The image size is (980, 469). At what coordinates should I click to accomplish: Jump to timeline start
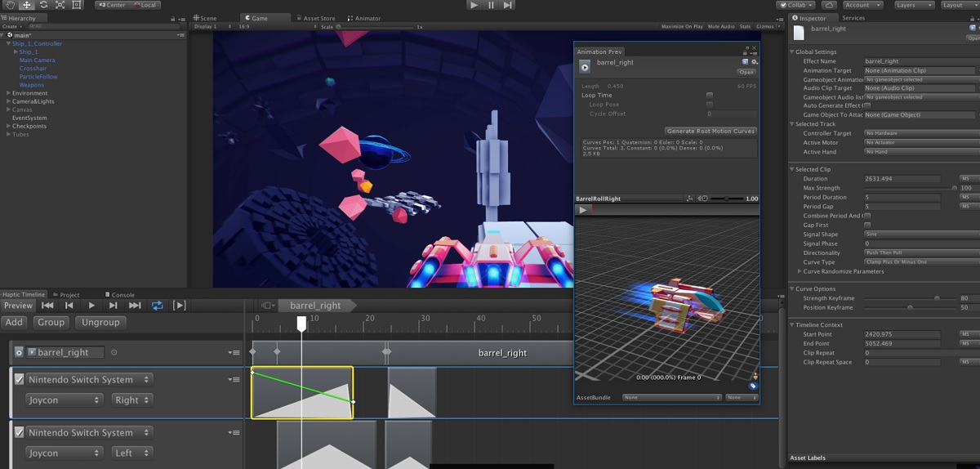pos(47,306)
